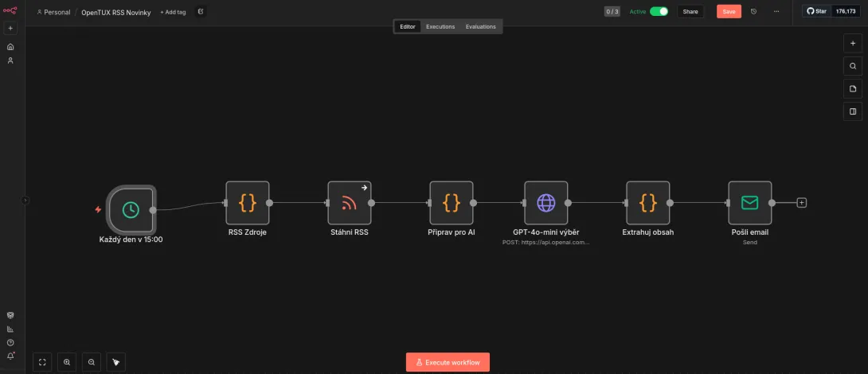Open the three-dots workflow menu

pyautogui.click(x=776, y=12)
